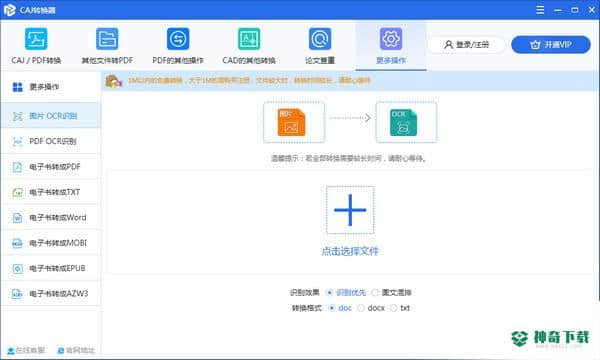
Task: Minimize the CAJ converter window
Action: tap(558, 10)
